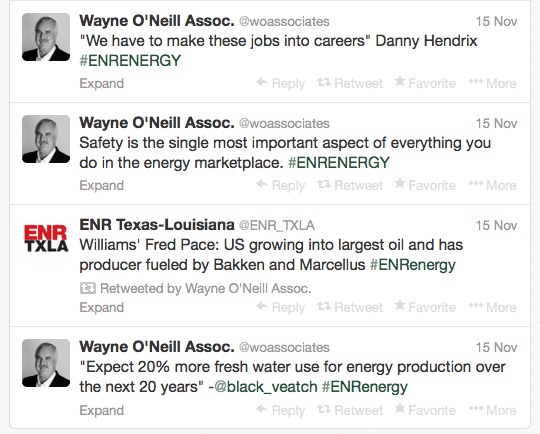This screenshot has width=540, height=434.
Task: Reply to the Danny Hendrix quote tweet
Action: [281, 83]
